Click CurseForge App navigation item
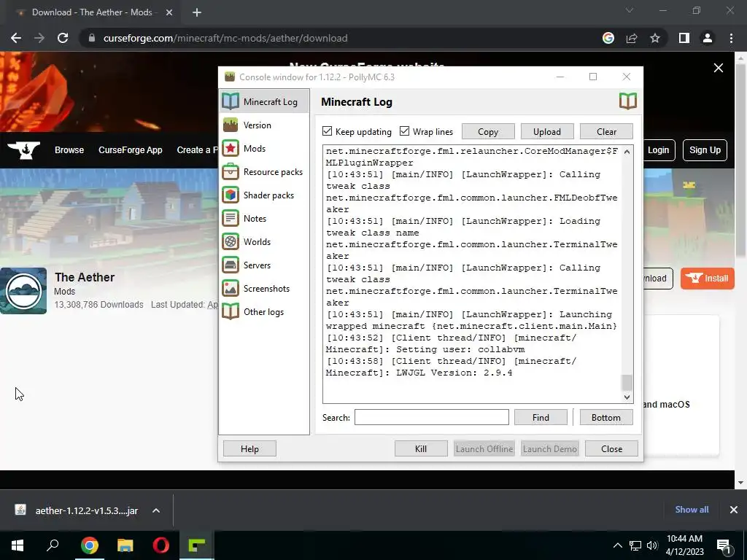Image resolution: width=747 pixels, height=560 pixels. (131, 150)
